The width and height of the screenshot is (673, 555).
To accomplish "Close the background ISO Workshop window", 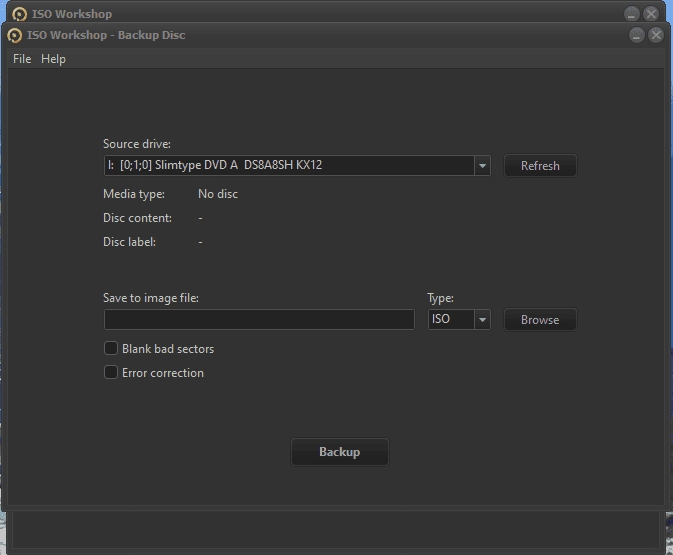I will [651, 14].
